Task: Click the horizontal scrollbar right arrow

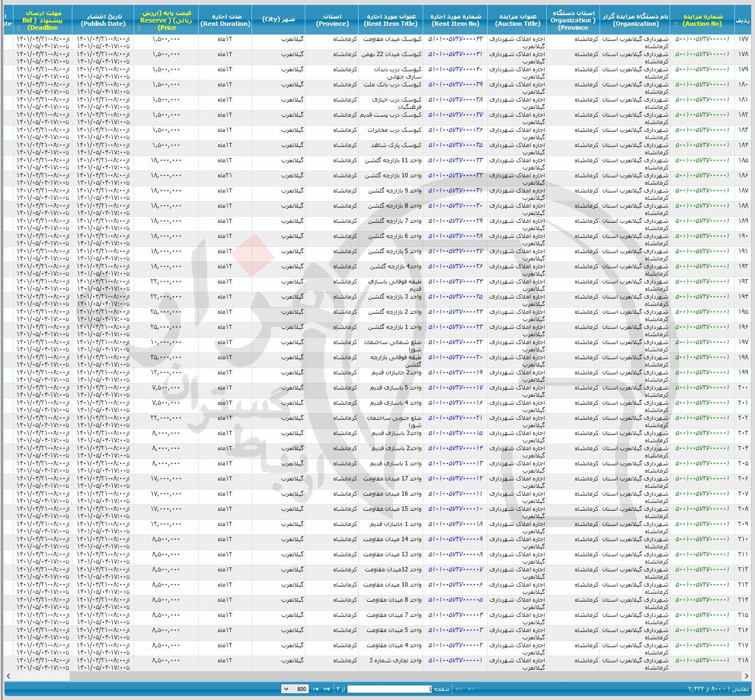Action: coord(746,676)
